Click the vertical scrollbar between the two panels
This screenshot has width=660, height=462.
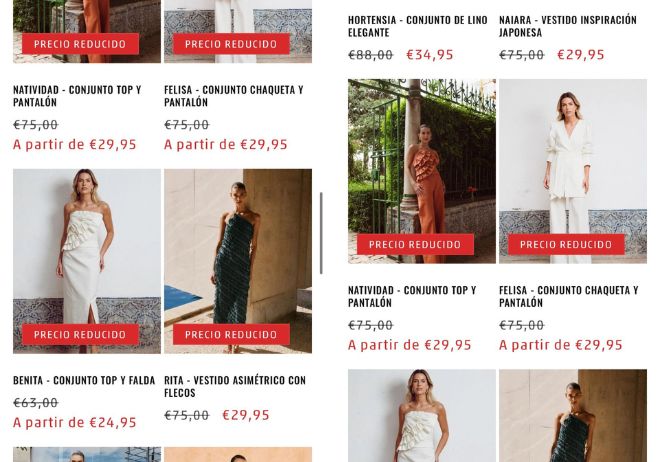coord(321,233)
